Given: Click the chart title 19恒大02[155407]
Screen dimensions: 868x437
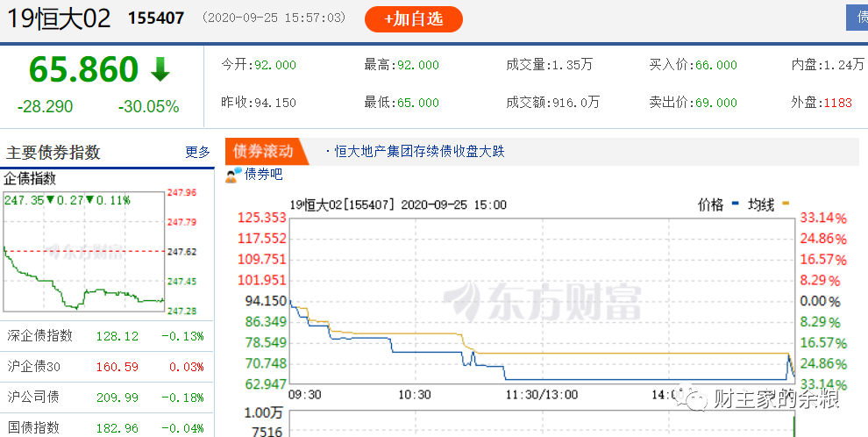Looking at the screenshot, I should click(x=342, y=205).
